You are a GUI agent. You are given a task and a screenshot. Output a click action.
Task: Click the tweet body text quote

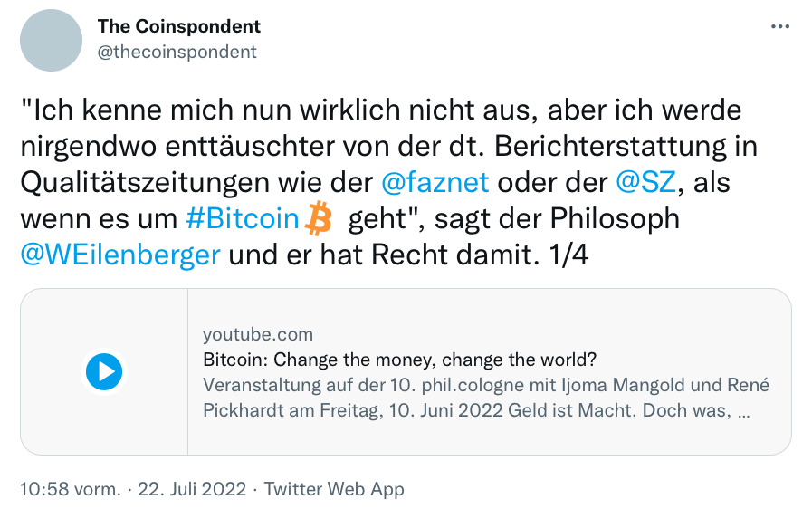coord(388,182)
